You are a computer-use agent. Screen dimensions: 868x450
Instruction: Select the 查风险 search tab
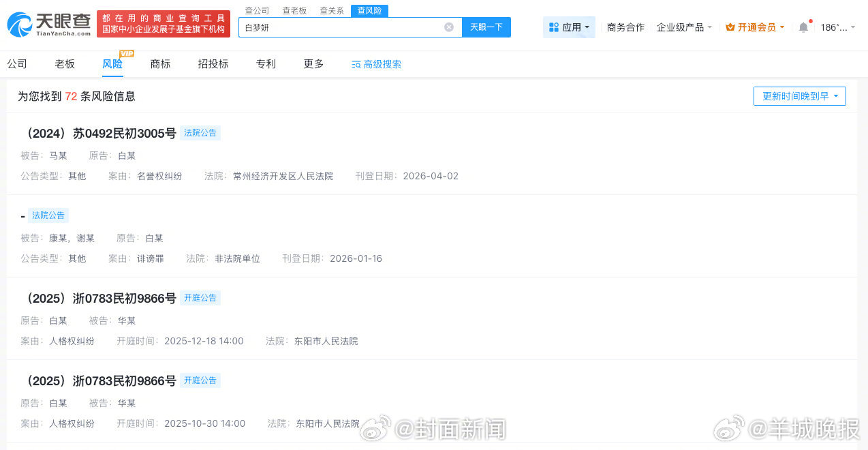pos(369,11)
